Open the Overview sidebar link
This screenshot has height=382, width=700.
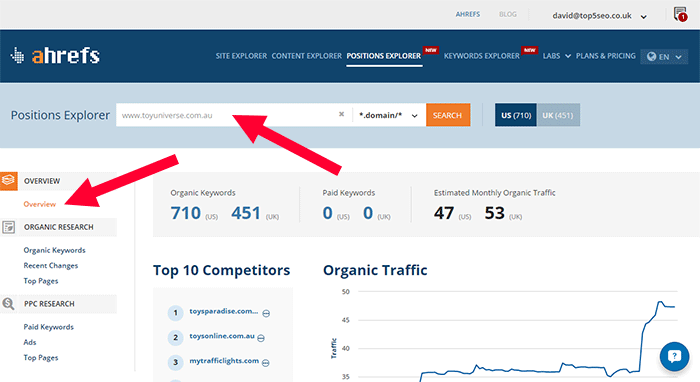[x=40, y=204]
